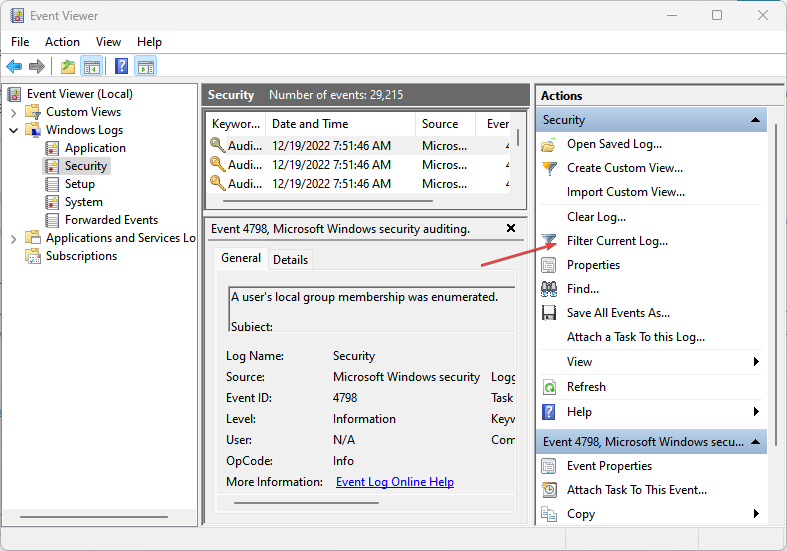Click the Filter Current Log funnel icon
Viewport: 787px width, 551px height.
coord(549,241)
